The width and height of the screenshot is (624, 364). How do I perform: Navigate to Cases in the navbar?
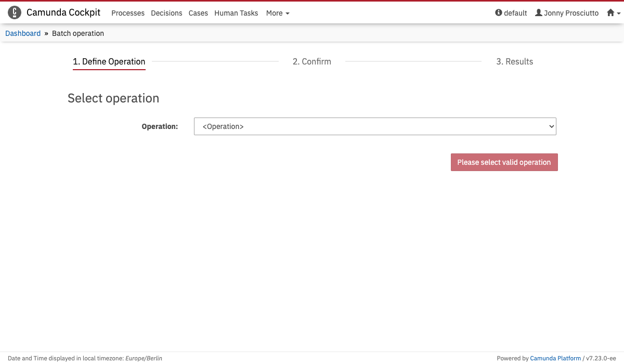pos(198,13)
